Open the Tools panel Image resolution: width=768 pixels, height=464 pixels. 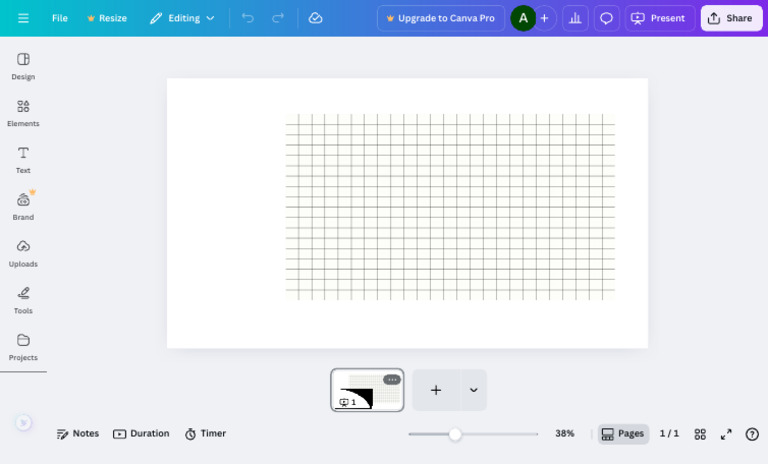click(23, 300)
